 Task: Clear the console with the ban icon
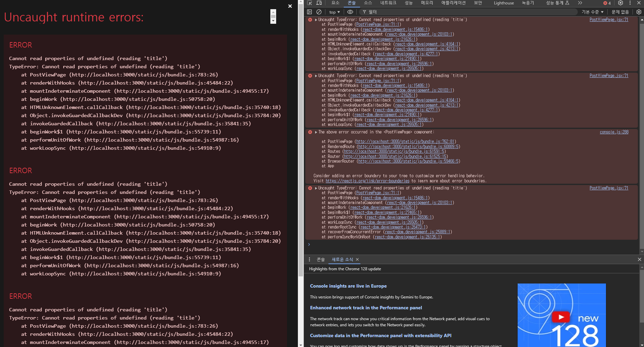(319, 12)
